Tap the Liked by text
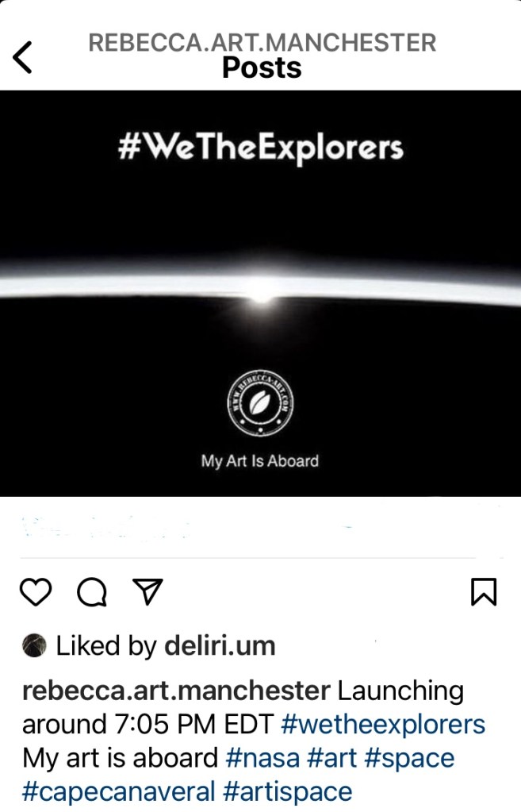 106,646
